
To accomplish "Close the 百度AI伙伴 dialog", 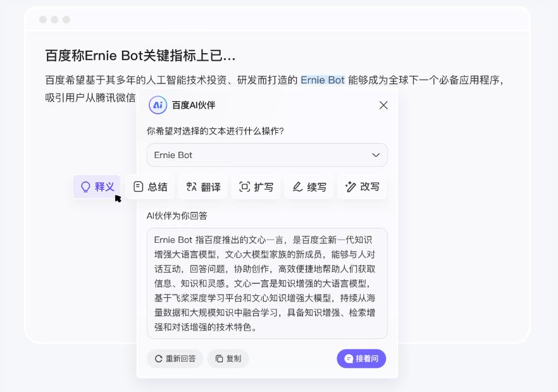I will pos(383,106).
